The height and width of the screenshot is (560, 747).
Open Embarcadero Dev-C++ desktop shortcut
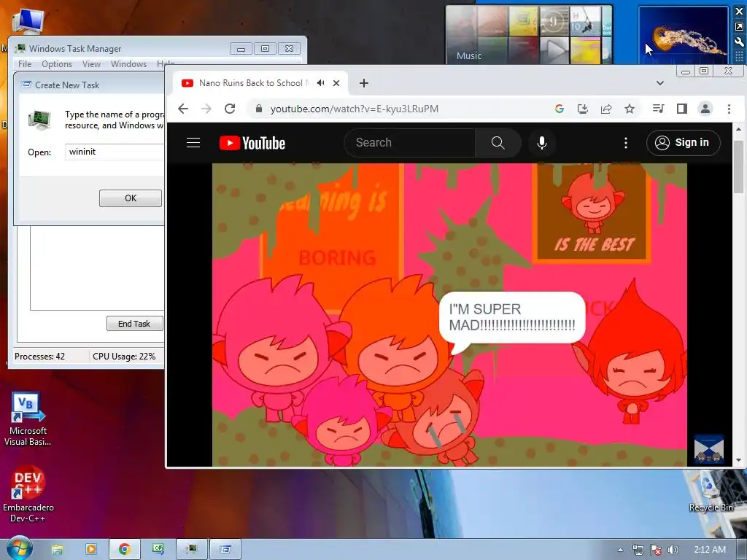28,494
